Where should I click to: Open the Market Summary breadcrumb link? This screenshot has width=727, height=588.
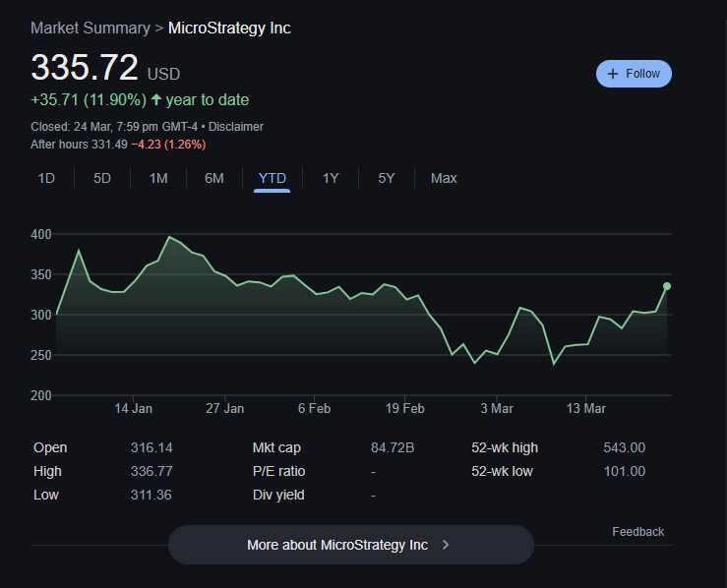click(91, 29)
